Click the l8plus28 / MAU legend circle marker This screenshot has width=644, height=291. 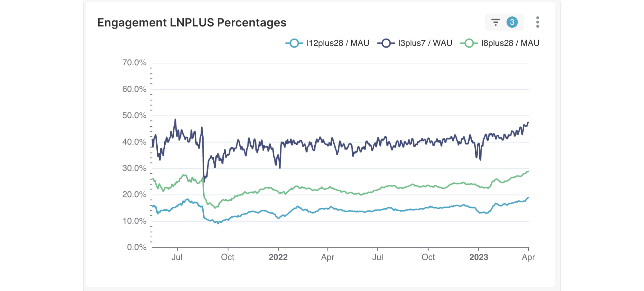pyautogui.click(x=469, y=43)
